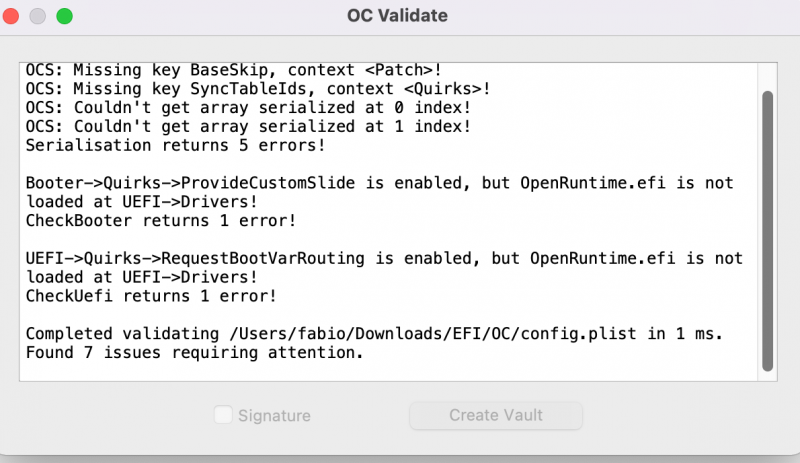Image resolution: width=800 pixels, height=463 pixels.
Task: Enable the Signature checkbox
Action: [224, 415]
